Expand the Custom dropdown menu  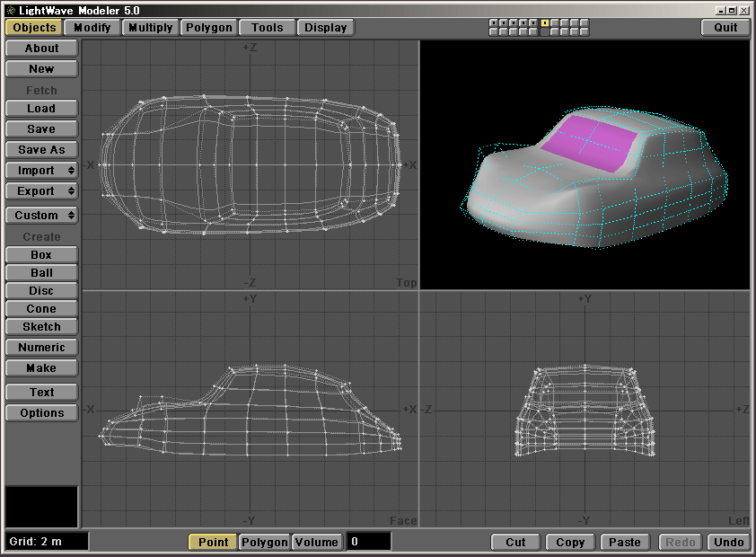[41, 216]
